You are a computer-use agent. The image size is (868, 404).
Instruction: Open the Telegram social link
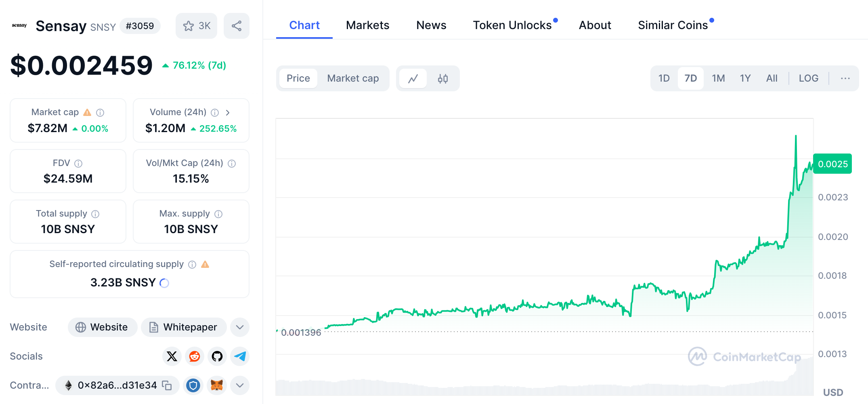click(240, 356)
